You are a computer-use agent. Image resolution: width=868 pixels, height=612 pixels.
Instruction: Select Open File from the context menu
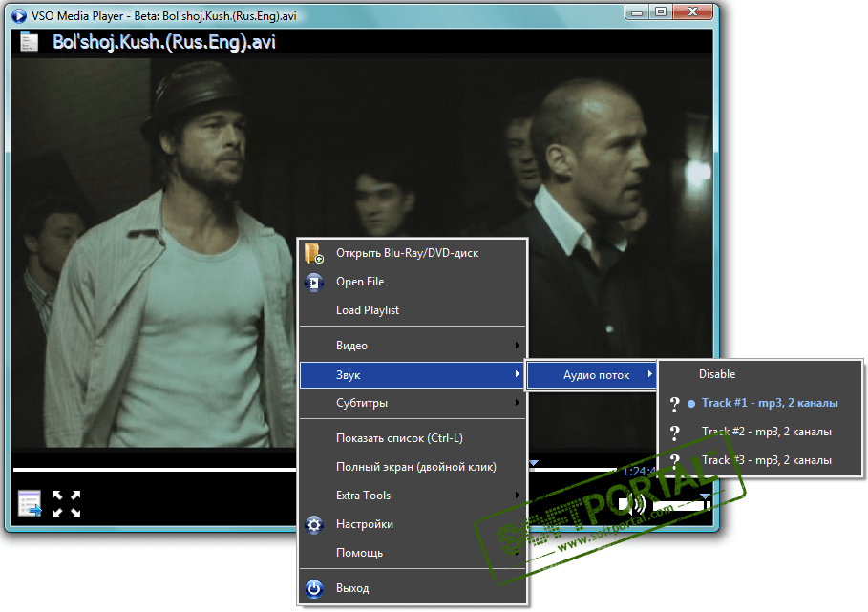(413, 282)
